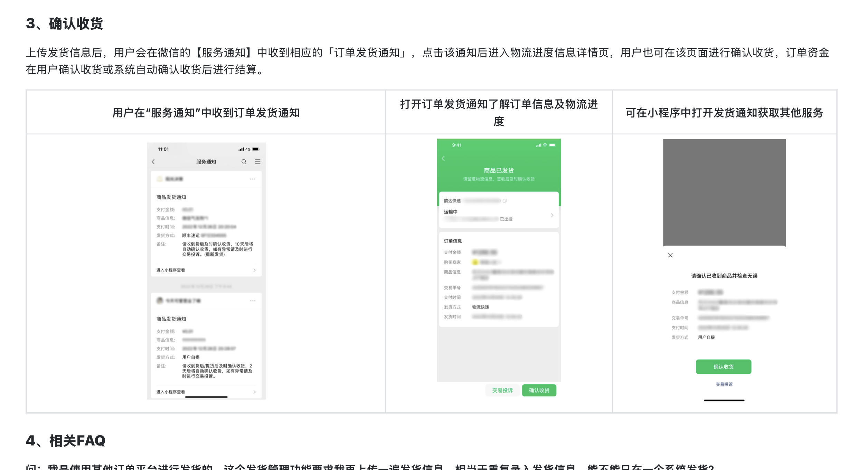This screenshot has width=868, height=470.
Task: Click the gray overlay area above popup
Action: pyautogui.click(x=724, y=192)
